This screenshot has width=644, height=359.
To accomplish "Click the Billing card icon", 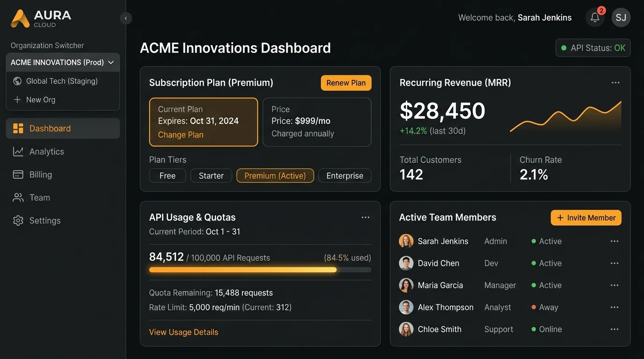I will 18,174.
